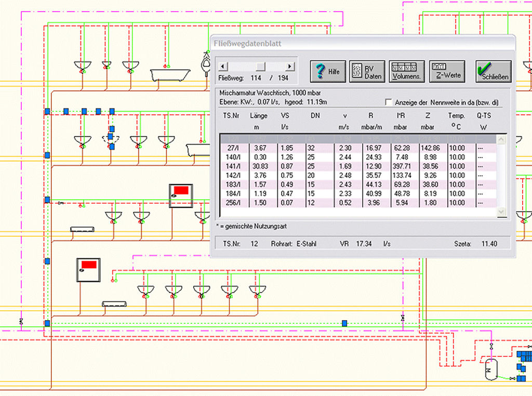Viewport: 532px width, 396px height.
Task: Show the Volumens. table view
Action: [407, 72]
